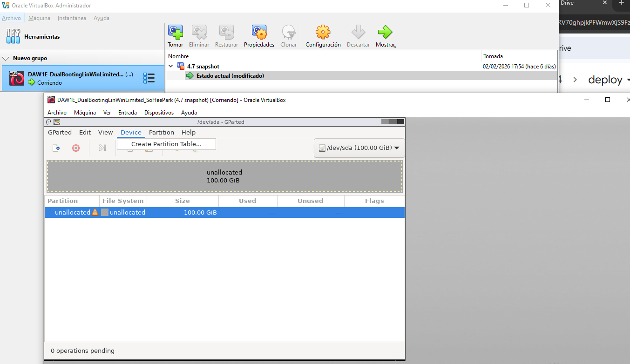Click the Descartar arrow icon
630x364 pixels.
(358, 32)
